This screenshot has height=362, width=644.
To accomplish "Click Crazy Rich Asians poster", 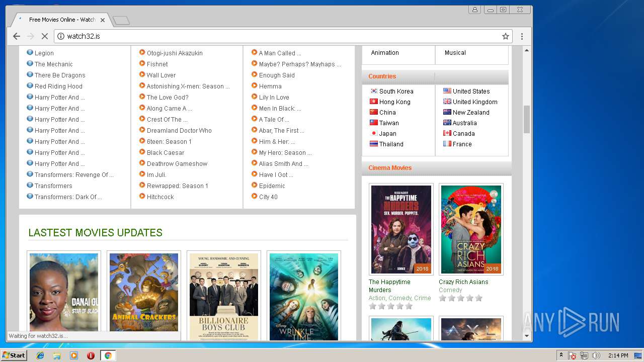I will tap(471, 229).
